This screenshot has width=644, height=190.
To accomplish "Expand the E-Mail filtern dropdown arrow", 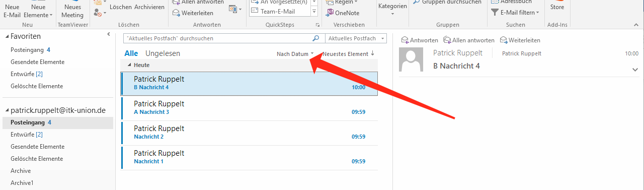I will pos(537,13).
